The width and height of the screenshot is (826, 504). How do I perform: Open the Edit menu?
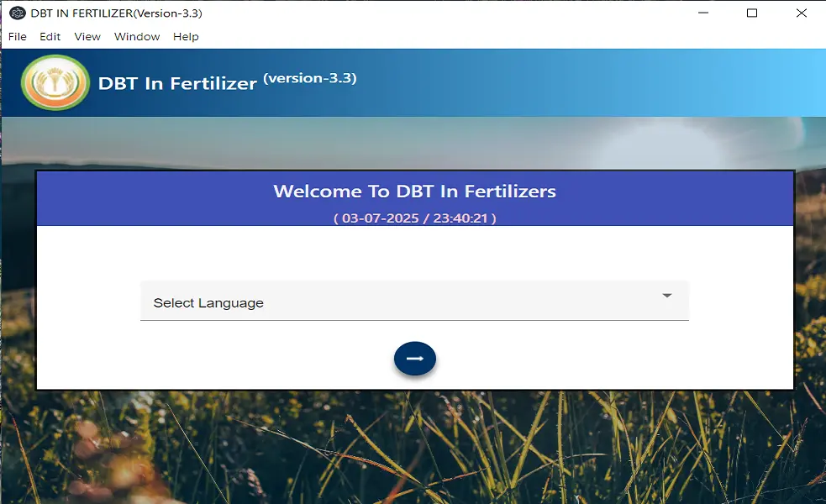(x=50, y=36)
